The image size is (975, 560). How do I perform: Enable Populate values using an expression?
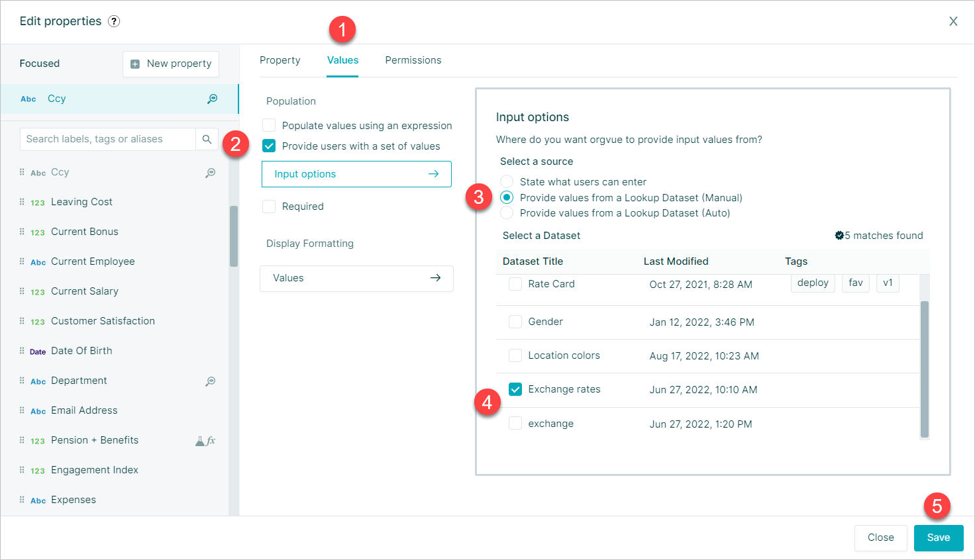[269, 125]
